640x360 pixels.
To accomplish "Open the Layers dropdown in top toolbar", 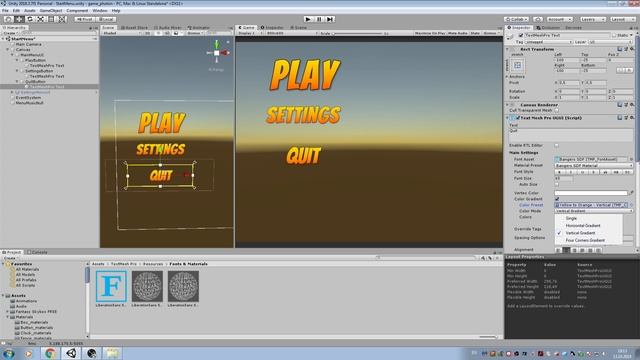I will coord(592,19).
